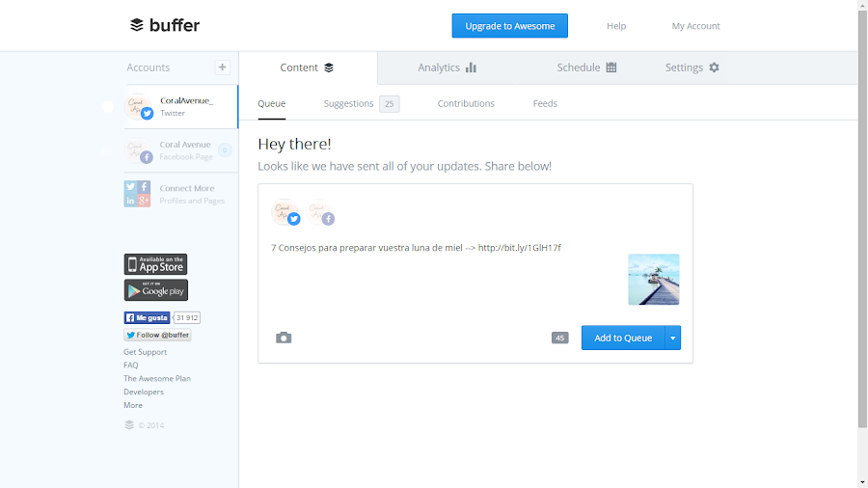Switch to the Analytics tab

447,68
